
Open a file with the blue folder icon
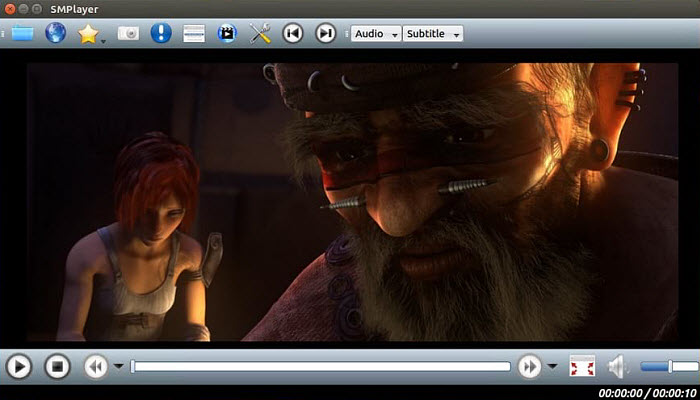tap(22, 33)
